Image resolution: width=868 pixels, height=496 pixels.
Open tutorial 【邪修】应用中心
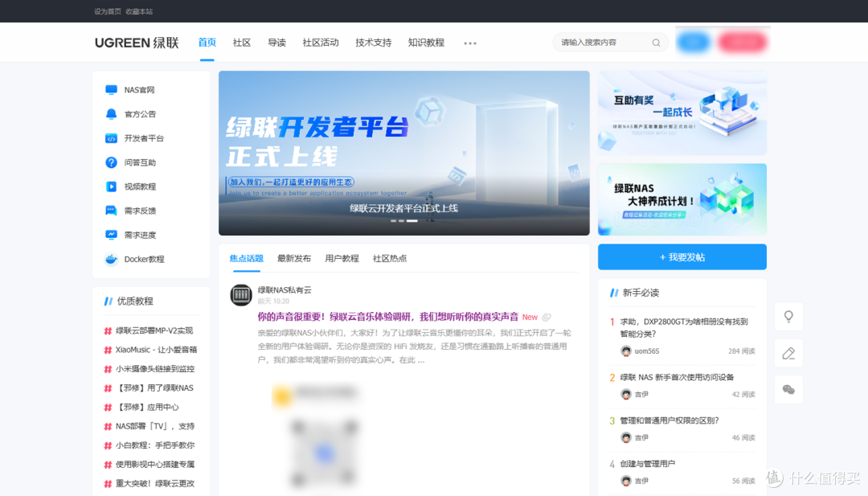point(147,407)
